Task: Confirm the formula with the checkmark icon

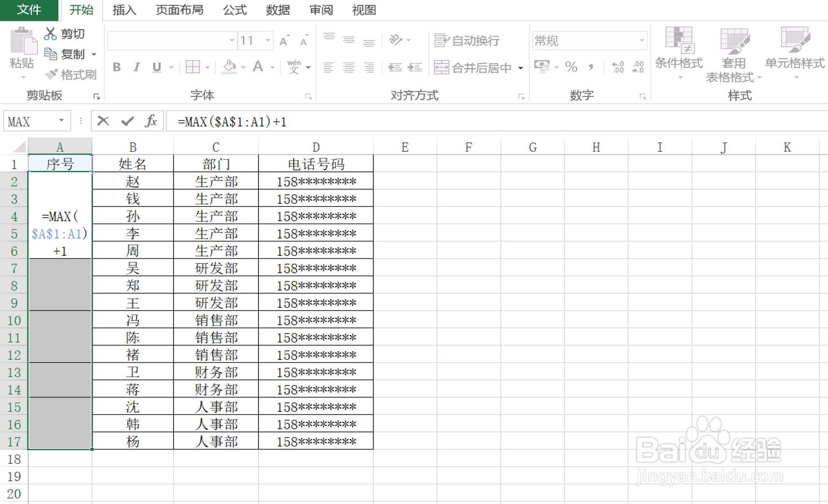Action: click(x=127, y=121)
